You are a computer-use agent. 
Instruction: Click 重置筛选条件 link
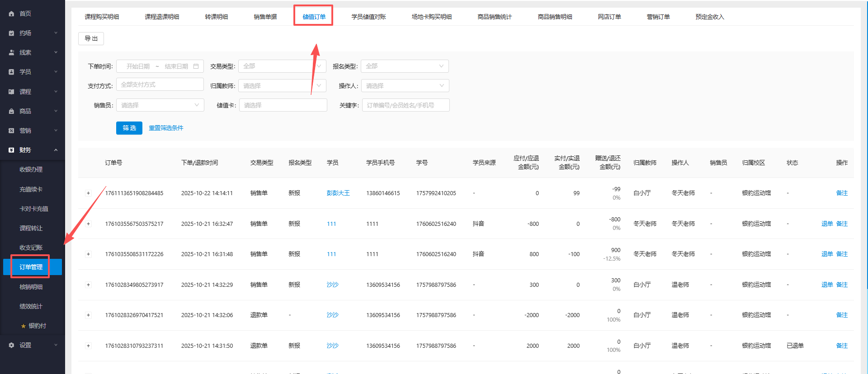[166, 128]
